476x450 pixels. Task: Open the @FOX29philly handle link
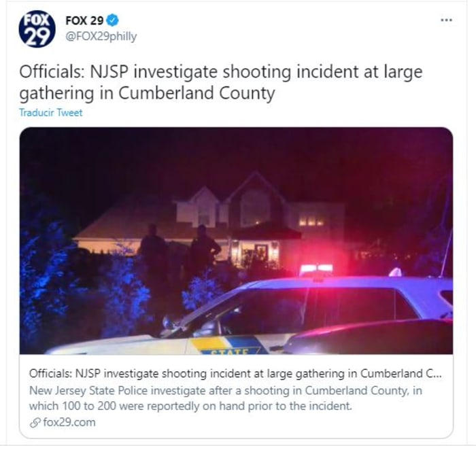coord(101,37)
